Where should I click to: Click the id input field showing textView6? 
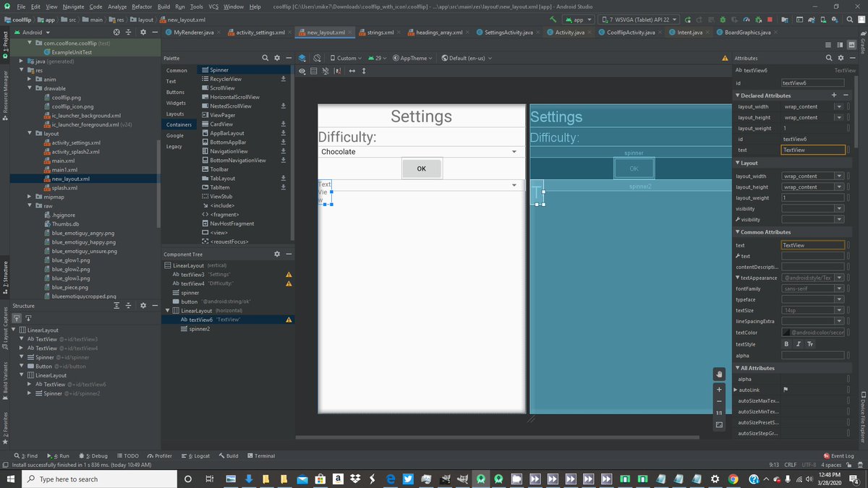[x=812, y=83]
